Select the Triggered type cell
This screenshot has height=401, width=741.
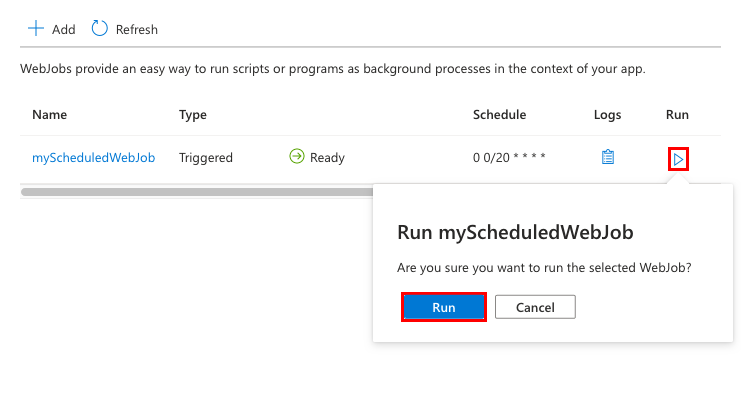point(206,158)
